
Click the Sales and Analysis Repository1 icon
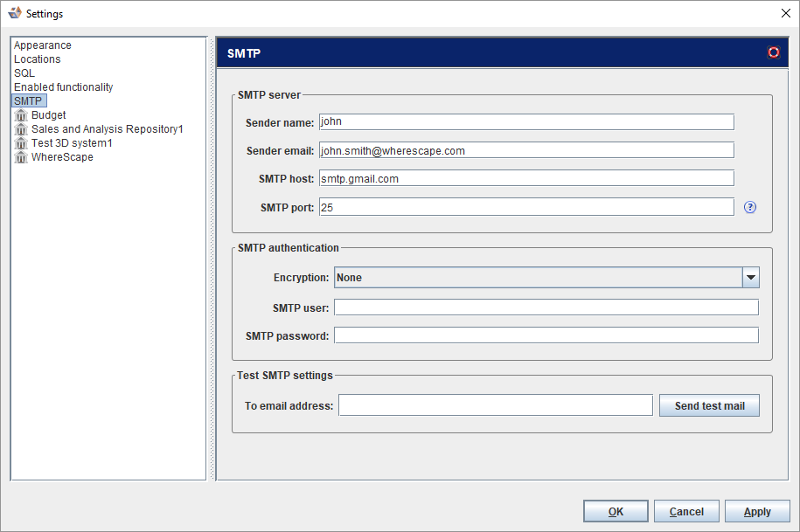tap(21, 129)
